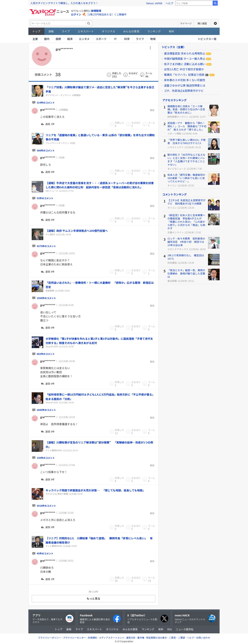
Task: Open the みんなの意見 tab
Action: [131, 31]
